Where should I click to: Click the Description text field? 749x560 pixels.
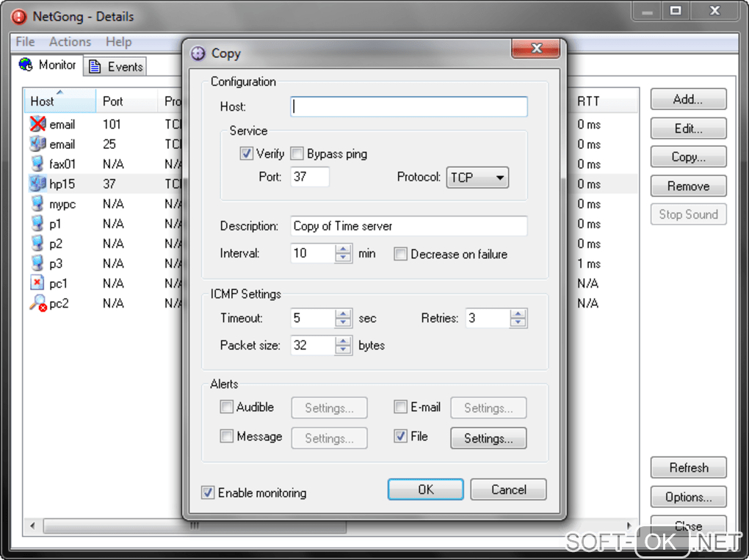point(409,226)
